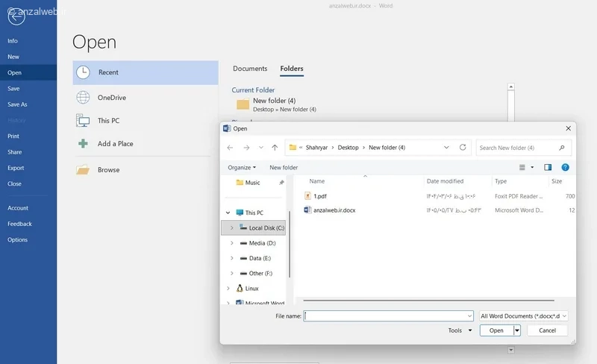This screenshot has height=364, width=597.
Task: Click the Local Disk (C:) drive icon
Action: click(x=243, y=228)
